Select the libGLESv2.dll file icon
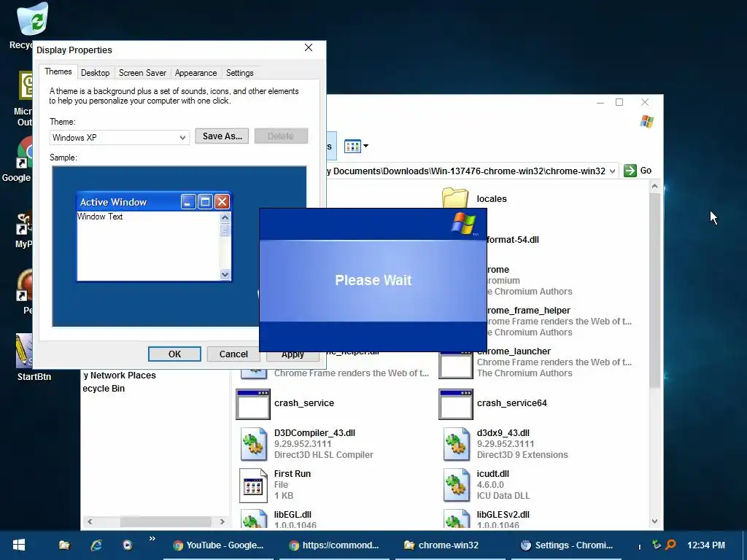747x560 pixels. click(x=457, y=518)
